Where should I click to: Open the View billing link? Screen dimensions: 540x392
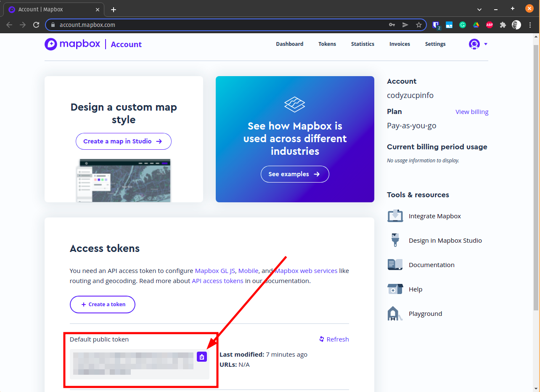point(472,111)
